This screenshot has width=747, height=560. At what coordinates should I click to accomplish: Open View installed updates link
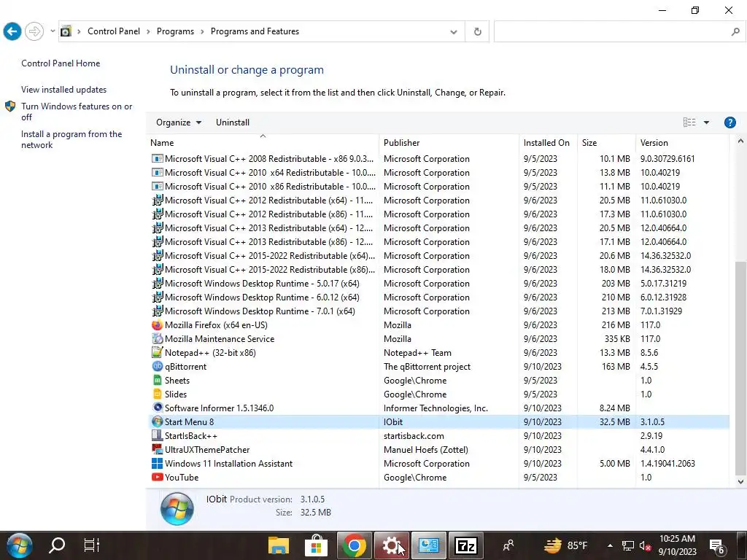64,90
